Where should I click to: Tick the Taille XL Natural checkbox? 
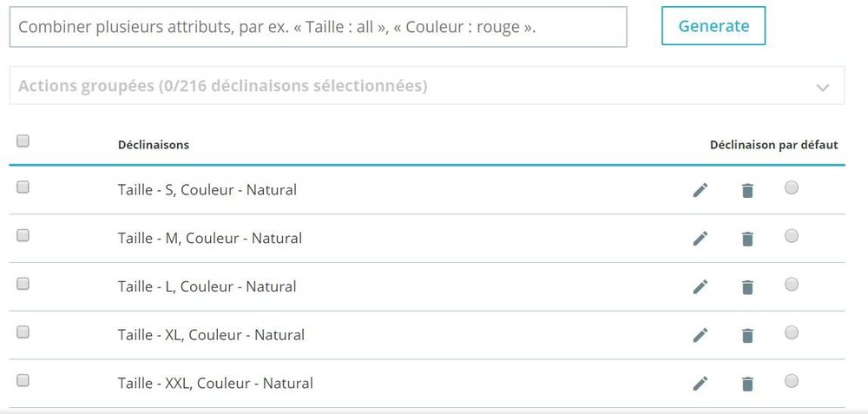click(x=23, y=332)
